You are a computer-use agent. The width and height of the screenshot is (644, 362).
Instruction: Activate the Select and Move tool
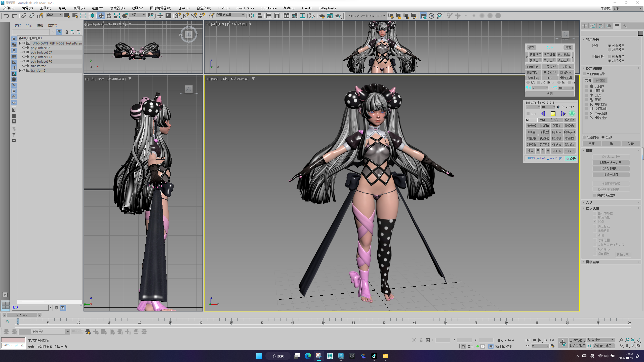click(101, 16)
